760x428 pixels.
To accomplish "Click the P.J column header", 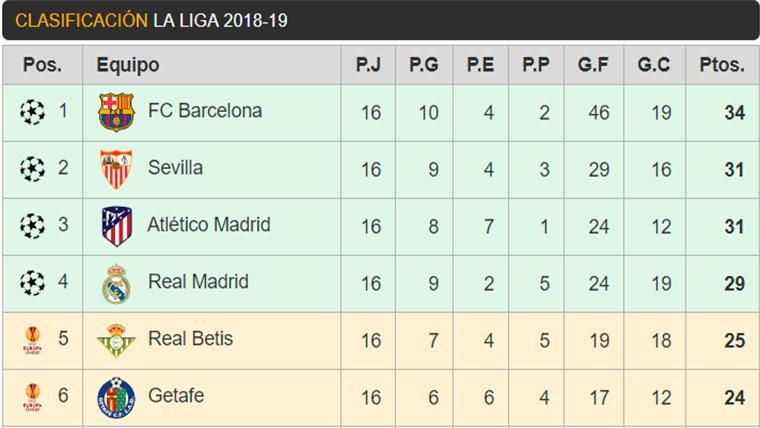I will 369,65.
